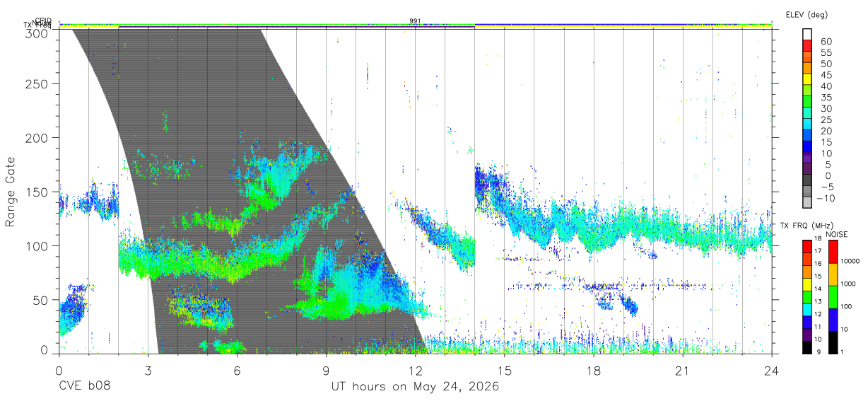Pick orange-yellow 1000–10000 swatch in NOISE bar

coord(833,274)
